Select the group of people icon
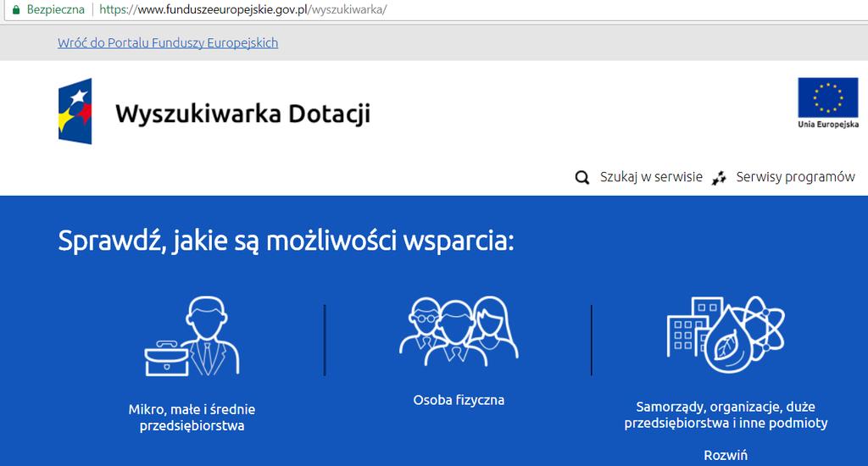This screenshot has height=466, width=868. (459, 331)
